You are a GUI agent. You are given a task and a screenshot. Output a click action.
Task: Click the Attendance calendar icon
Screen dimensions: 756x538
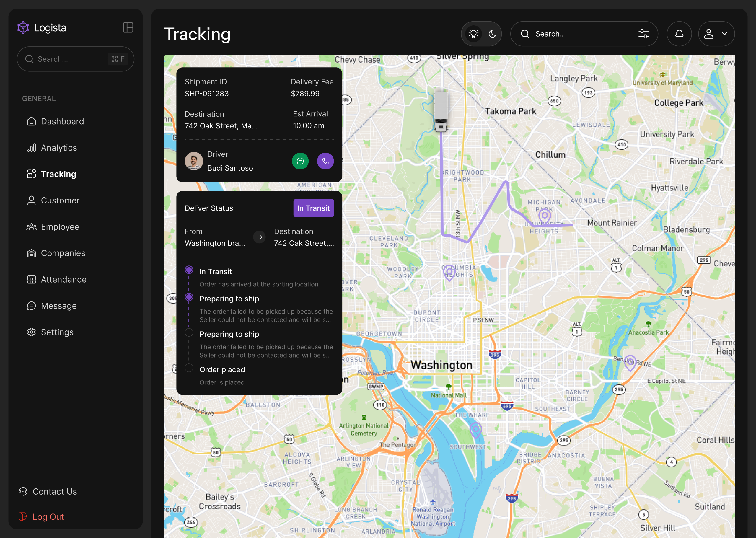click(x=32, y=280)
